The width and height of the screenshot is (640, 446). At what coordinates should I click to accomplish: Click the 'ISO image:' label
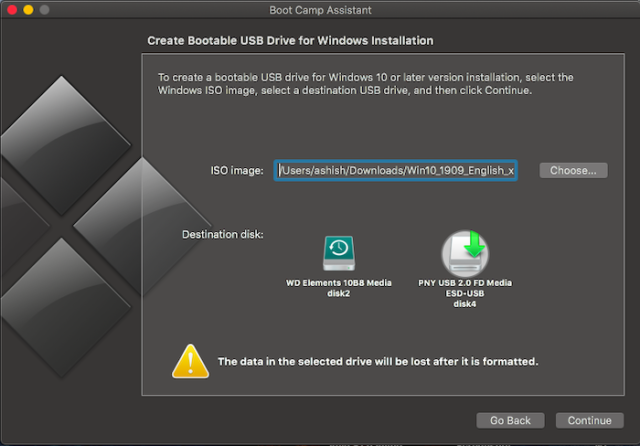pyautogui.click(x=237, y=171)
